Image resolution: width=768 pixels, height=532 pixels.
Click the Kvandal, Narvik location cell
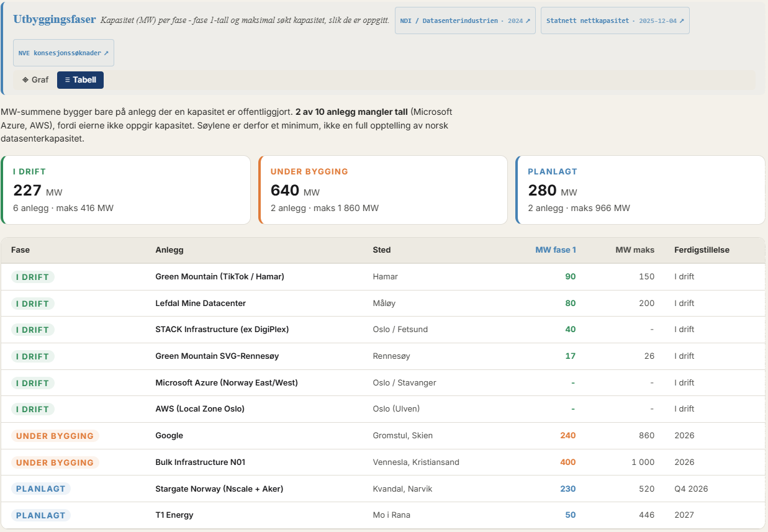pyautogui.click(x=402, y=489)
